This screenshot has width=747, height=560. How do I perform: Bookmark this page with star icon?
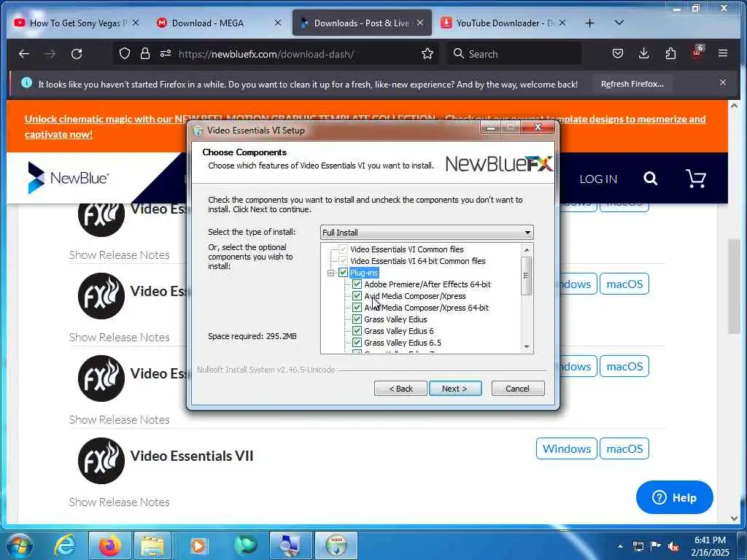coord(427,54)
